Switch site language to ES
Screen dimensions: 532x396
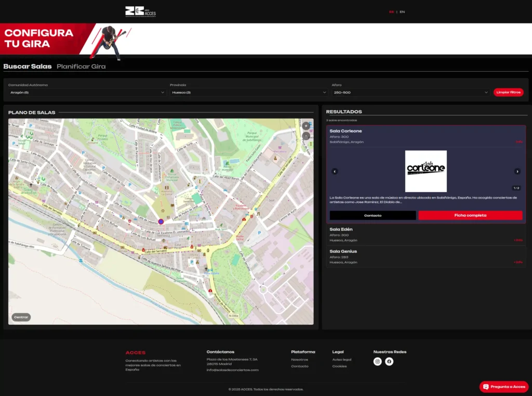pyautogui.click(x=391, y=12)
